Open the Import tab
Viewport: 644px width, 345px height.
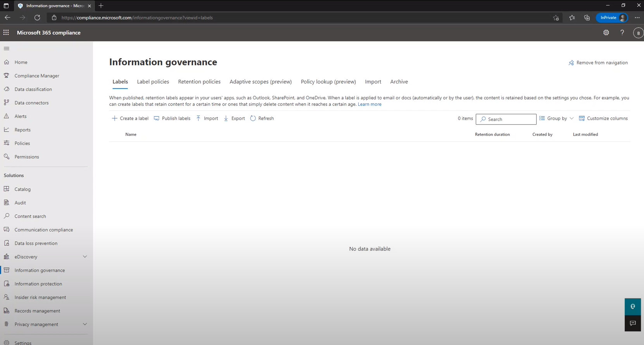pos(373,82)
